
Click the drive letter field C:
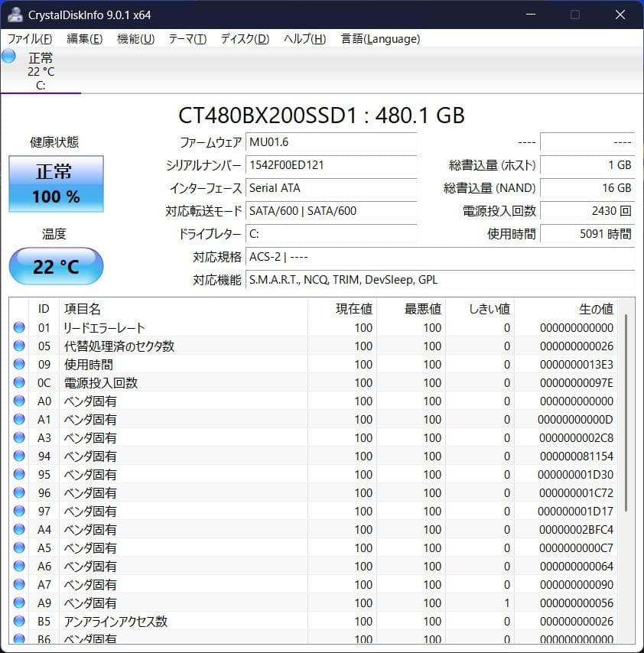click(331, 234)
